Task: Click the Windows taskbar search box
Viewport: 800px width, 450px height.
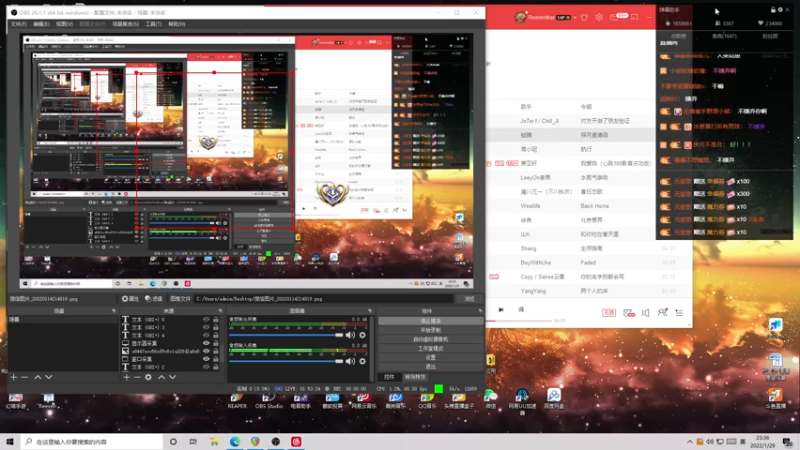Action: pyautogui.click(x=92, y=442)
